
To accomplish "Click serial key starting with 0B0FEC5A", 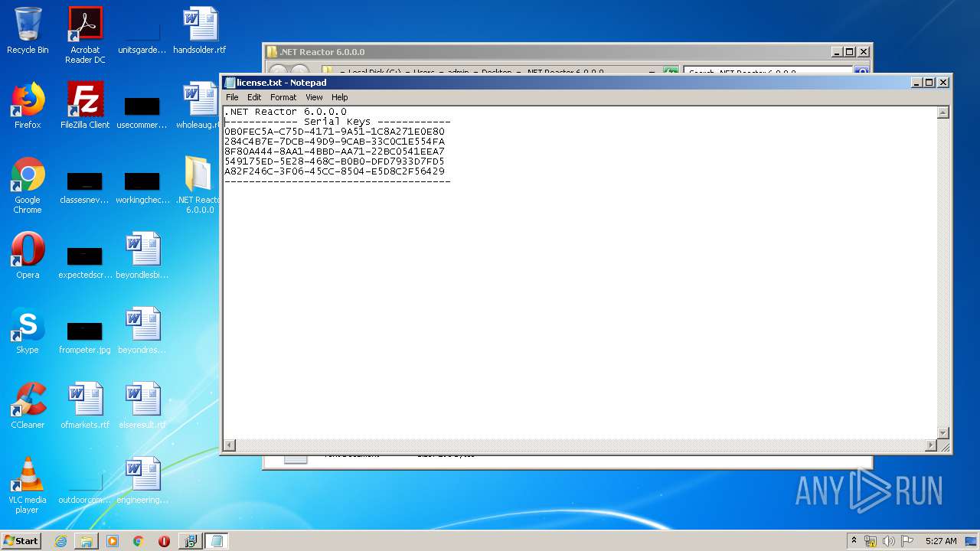I will (x=335, y=132).
